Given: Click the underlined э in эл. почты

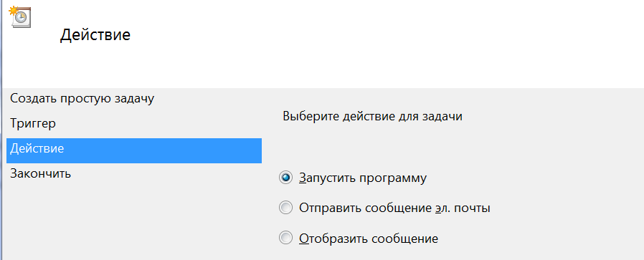Looking at the screenshot, I should pos(438,208).
